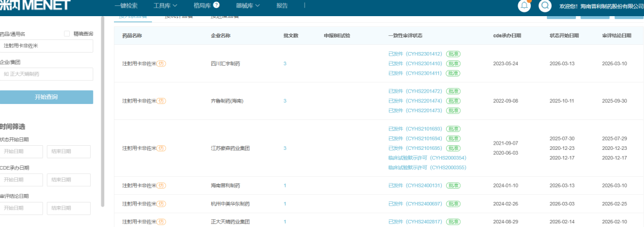Click the magnifier search icon in header
644x227 pixels.
tap(545, 6)
